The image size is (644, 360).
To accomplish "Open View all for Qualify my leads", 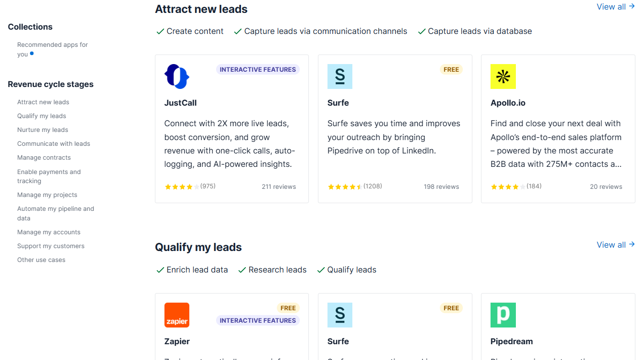I will pyautogui.click(x=616, y=245).
